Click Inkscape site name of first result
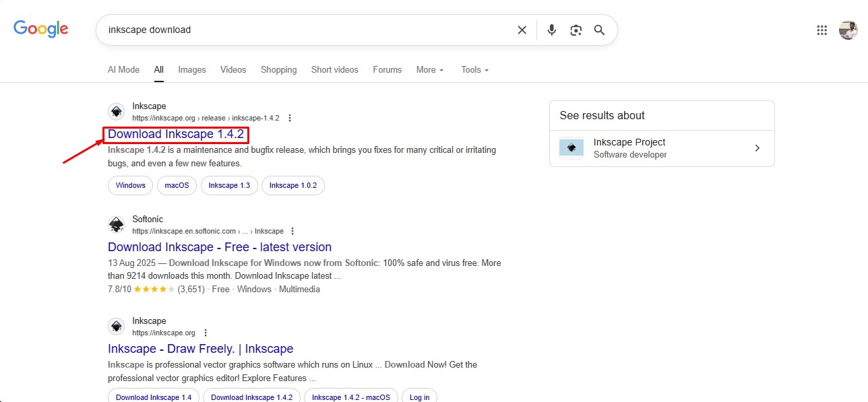Viewport: 868px width, 402px height. [149, 106]
